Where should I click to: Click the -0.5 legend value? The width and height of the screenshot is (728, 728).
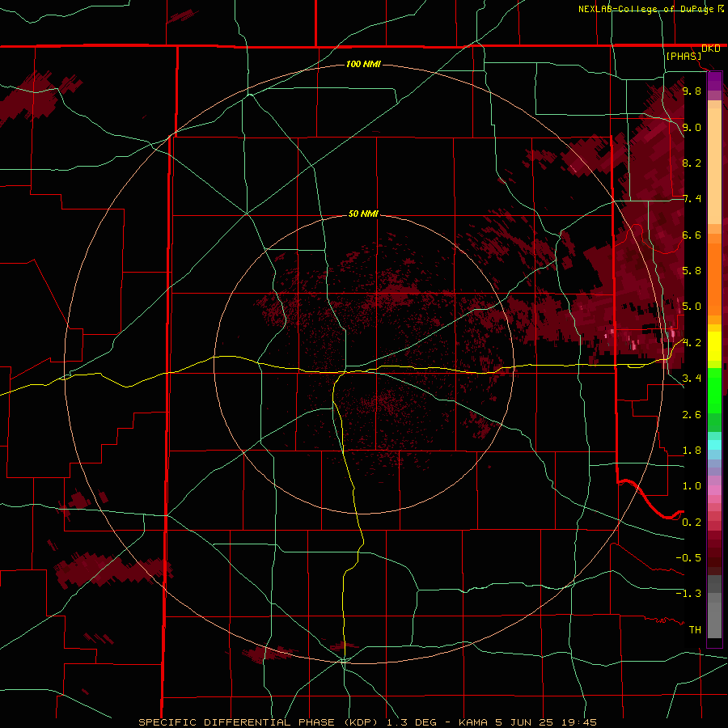(689, 558)
